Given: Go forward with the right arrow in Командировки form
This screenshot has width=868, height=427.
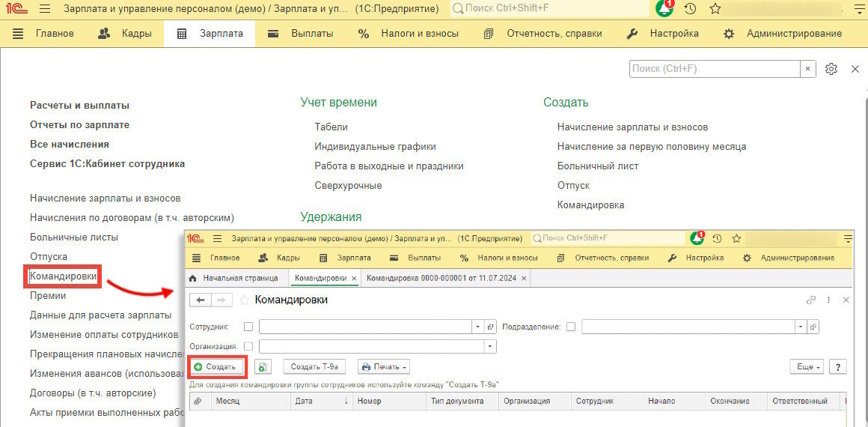Looking at the screenshot, I should pyautogui.click(x=220, y=300).
